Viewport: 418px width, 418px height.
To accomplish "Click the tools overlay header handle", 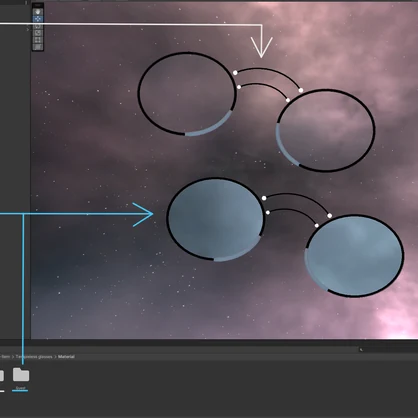I will [38, 6].
